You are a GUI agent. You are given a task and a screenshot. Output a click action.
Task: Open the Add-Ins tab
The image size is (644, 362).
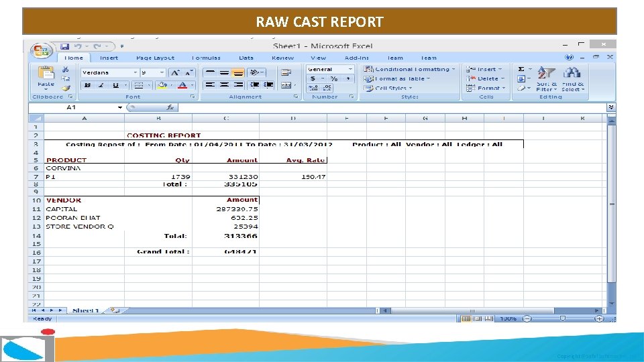(356, 58)
